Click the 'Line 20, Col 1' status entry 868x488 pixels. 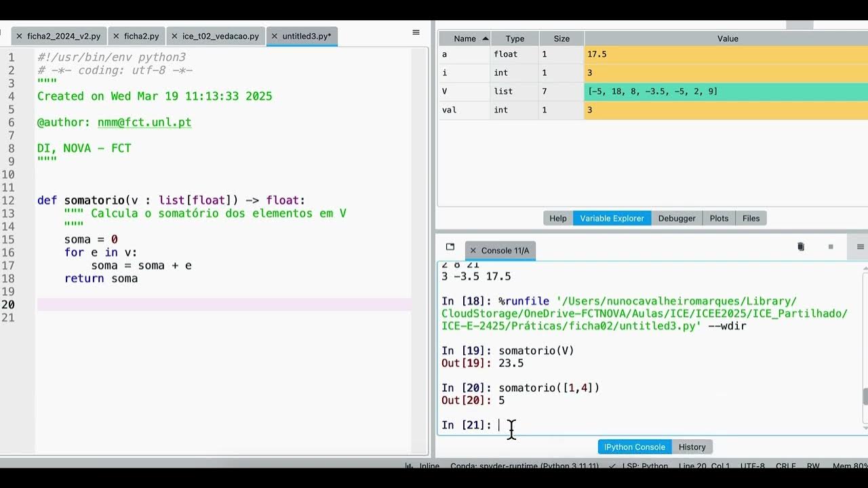pos(705,466)
